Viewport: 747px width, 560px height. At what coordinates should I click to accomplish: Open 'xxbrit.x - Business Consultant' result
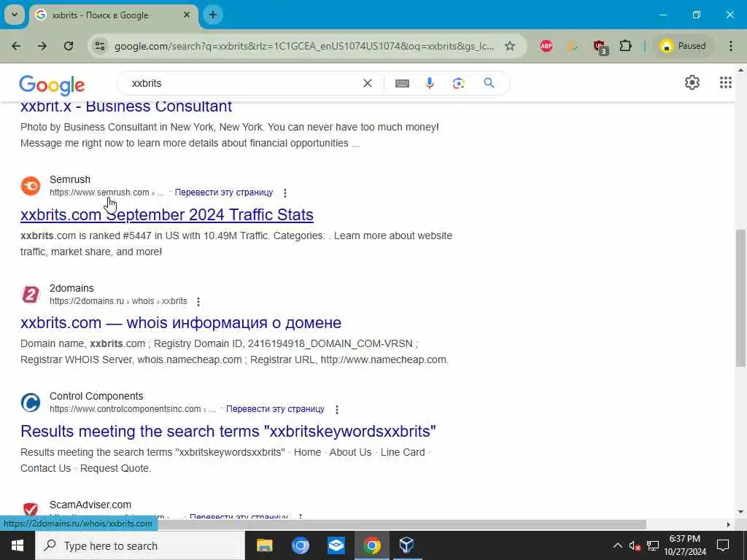click(x=126, y=106)
